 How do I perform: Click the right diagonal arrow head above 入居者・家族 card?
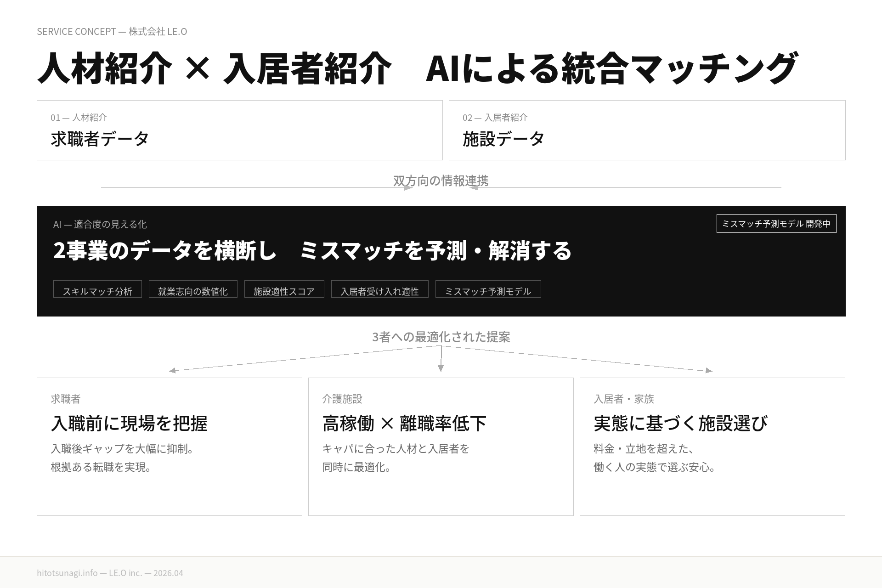tap(709, 370)
